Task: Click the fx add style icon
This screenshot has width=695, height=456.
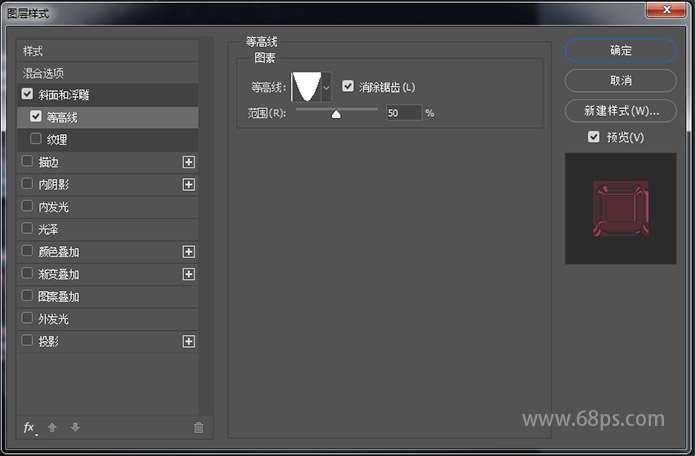Action: tap(30, 428)
